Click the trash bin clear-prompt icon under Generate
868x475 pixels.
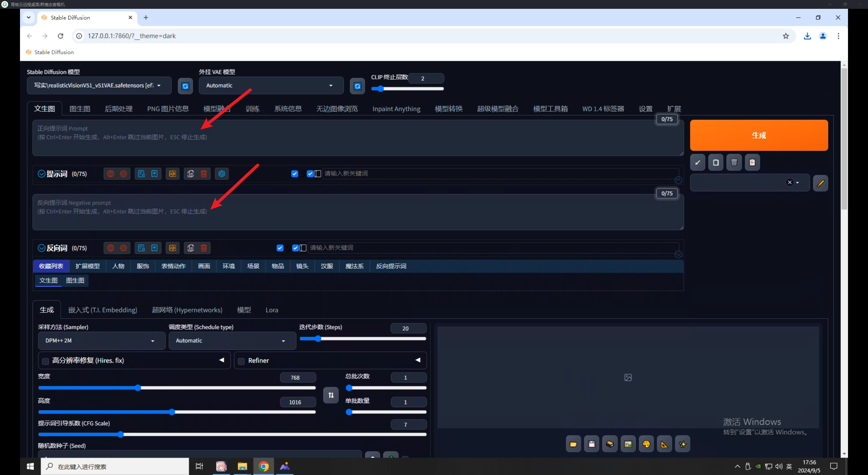pyautogui.click(x=734, y=163)
